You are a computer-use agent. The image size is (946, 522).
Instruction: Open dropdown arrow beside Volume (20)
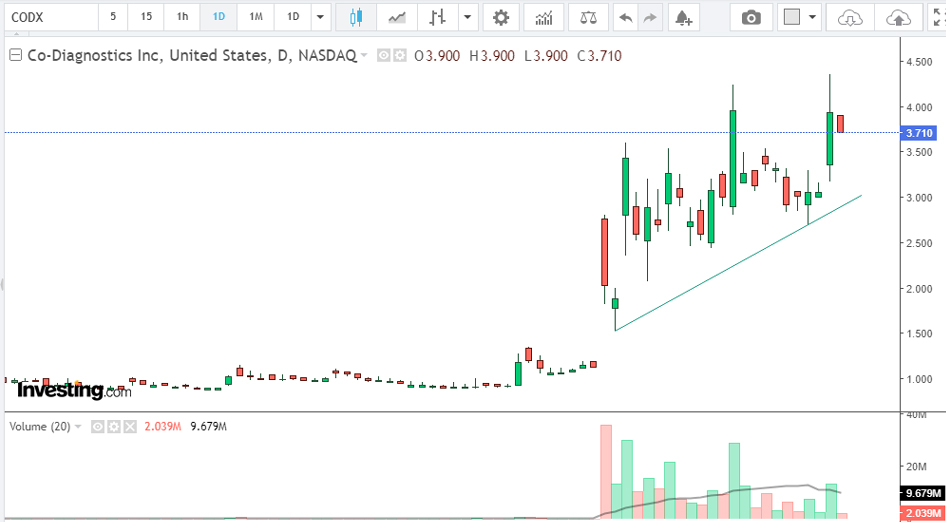(x=77, y=427)
